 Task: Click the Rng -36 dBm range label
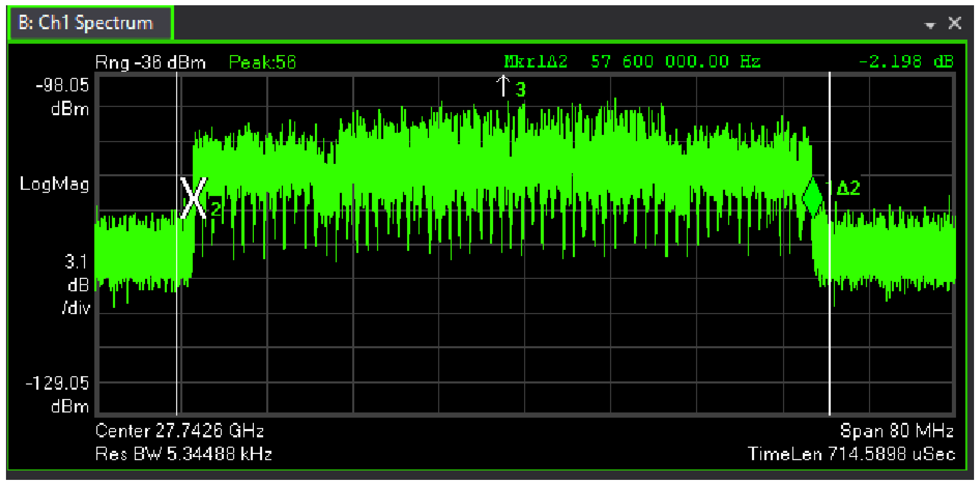tap(150, 62)
